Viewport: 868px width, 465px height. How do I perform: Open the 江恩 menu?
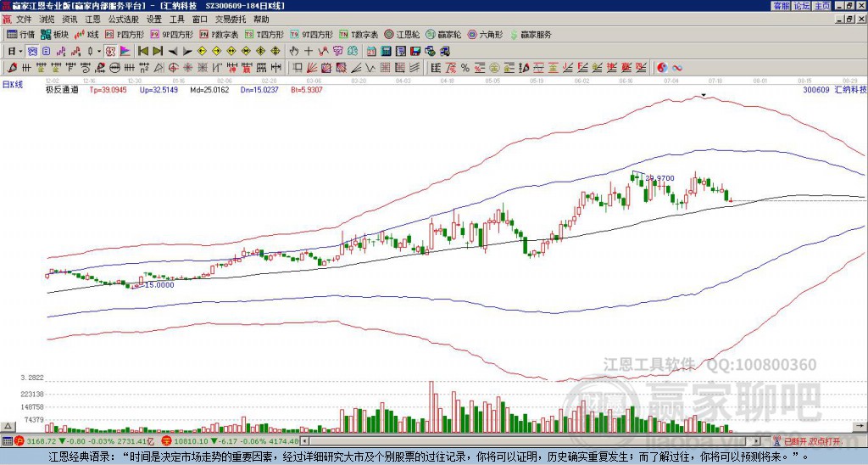point(92,20)
